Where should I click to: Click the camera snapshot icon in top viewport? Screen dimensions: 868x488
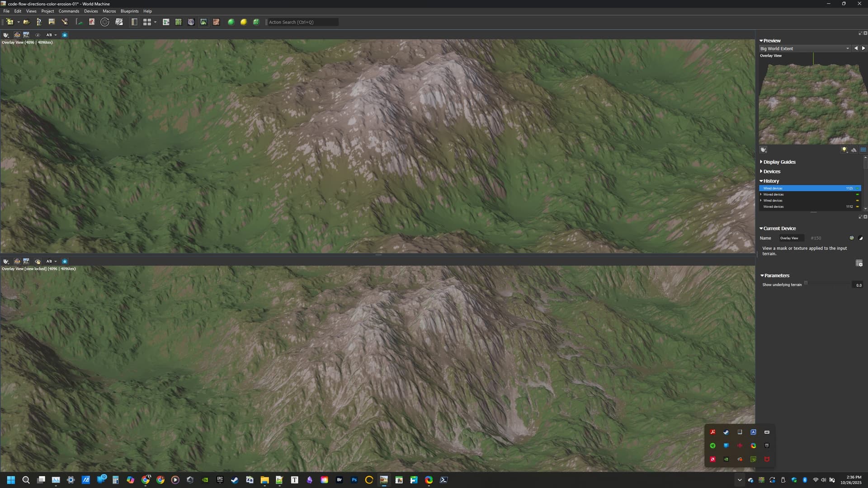65,35
